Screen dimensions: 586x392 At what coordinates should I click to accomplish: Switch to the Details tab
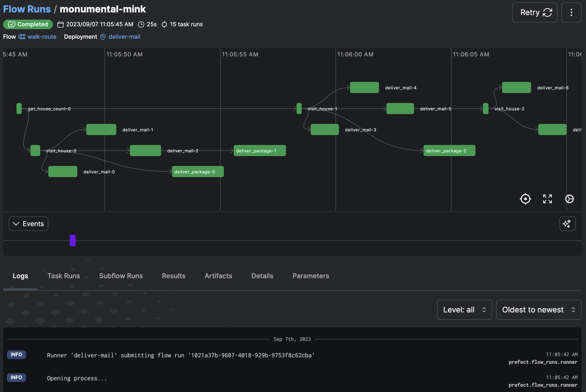pos(262,276)
